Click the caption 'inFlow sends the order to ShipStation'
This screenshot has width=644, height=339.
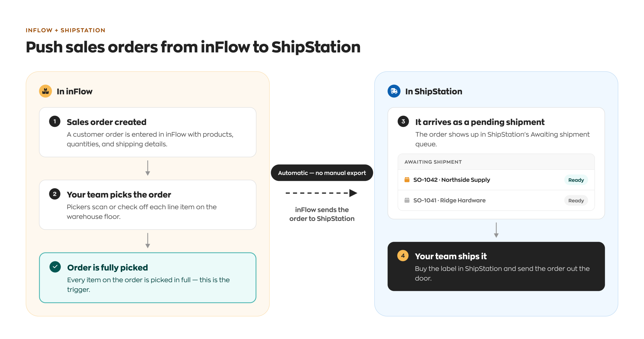pyautogui.click(x=322, y=214)
